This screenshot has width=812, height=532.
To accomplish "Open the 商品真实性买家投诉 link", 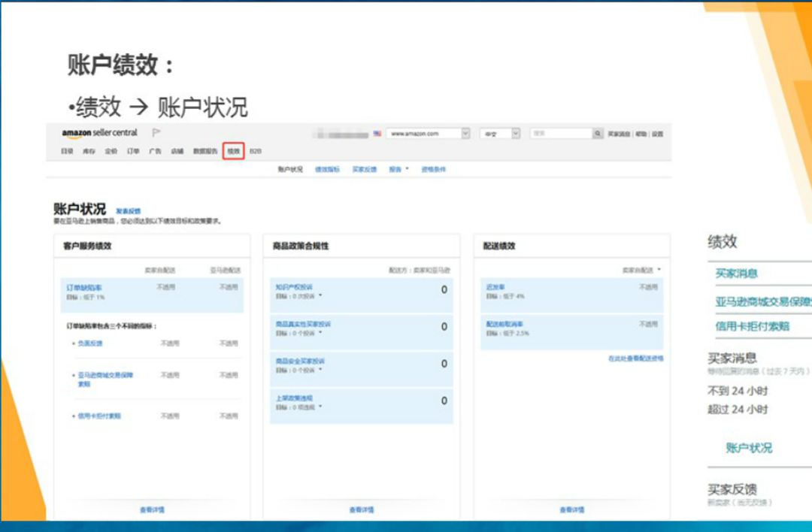I will [303, 324].
